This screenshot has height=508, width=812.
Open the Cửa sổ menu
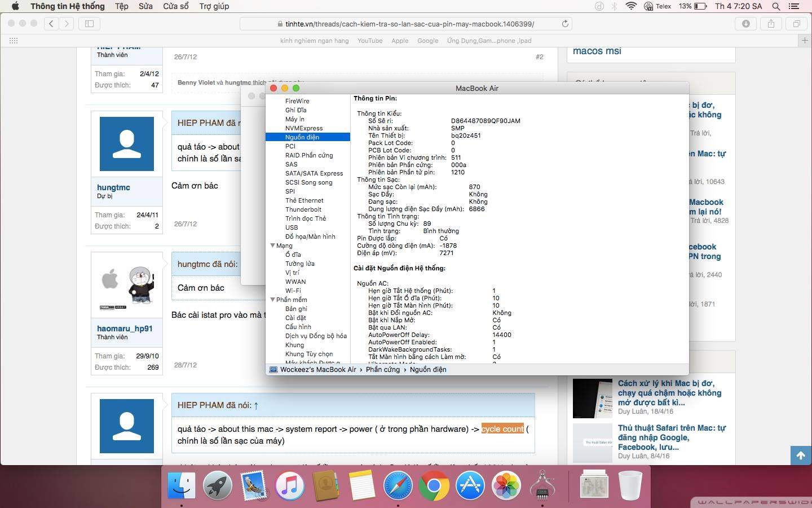coord(176,6)
